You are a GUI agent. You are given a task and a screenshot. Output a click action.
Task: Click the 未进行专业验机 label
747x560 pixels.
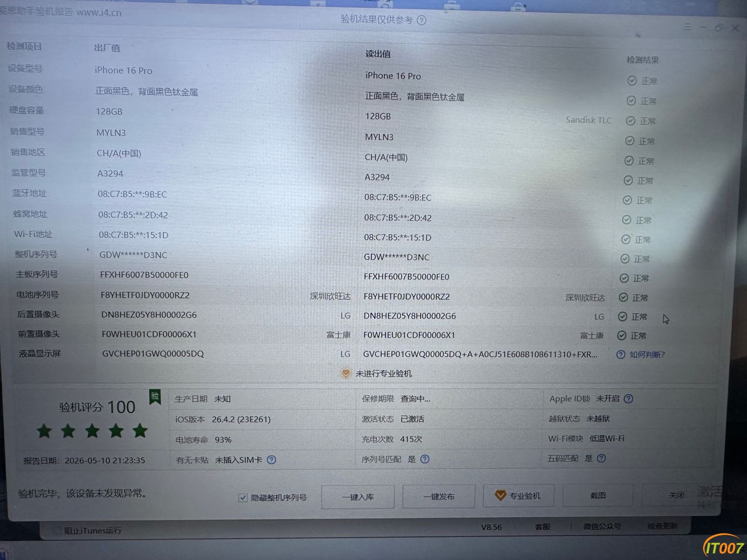(x=383, y=373)
